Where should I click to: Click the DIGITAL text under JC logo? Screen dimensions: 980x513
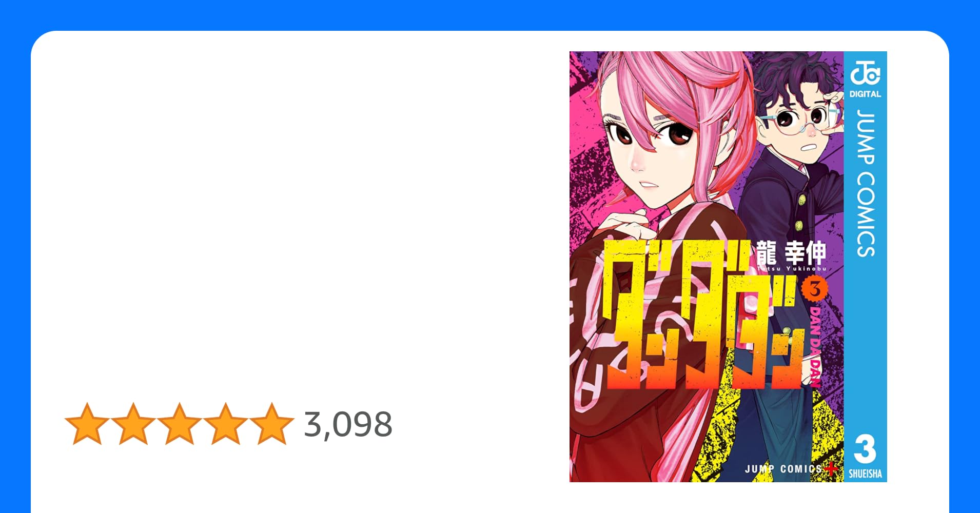tap(865, 94)
